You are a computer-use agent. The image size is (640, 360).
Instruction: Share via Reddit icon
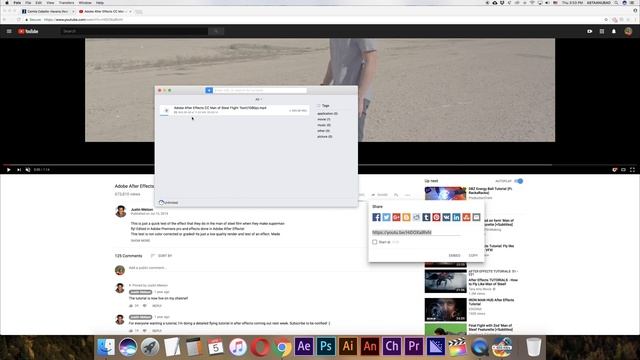(416, 217)
